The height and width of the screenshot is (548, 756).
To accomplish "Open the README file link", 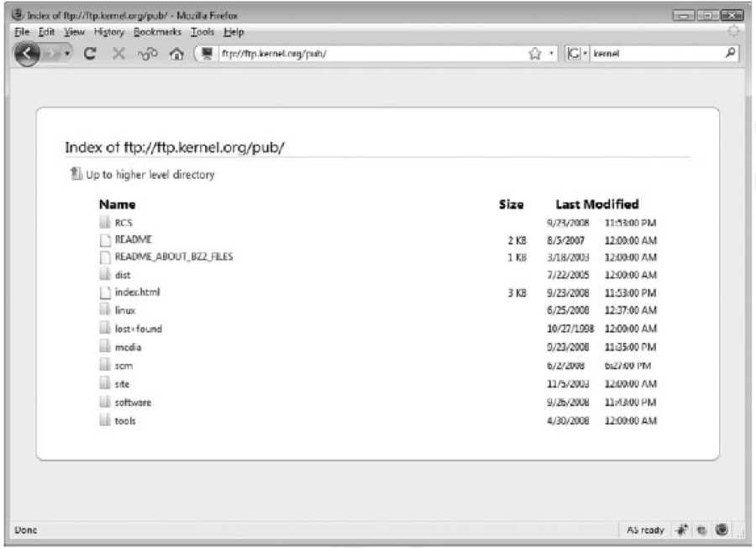I will click(133, 240).
